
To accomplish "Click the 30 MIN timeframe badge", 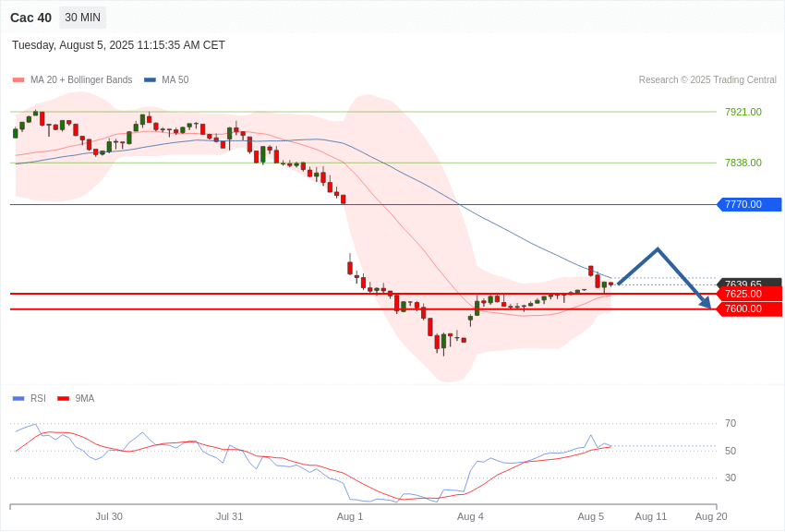I will [x=82, y=18].
